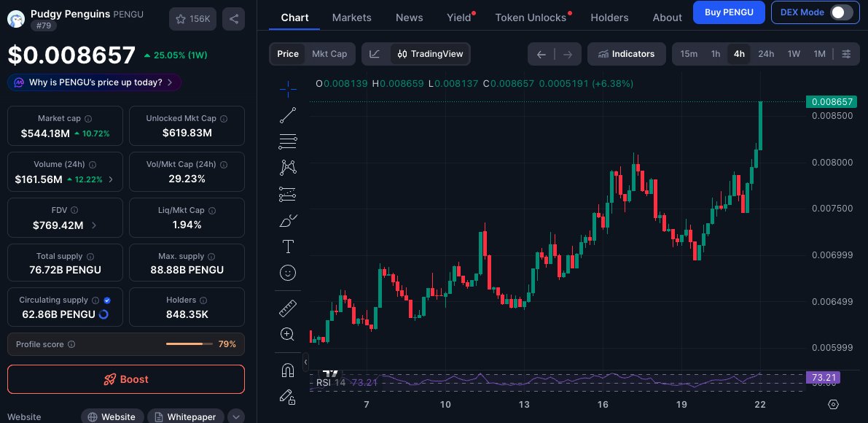Click the Profile score progress bar
Screen dimensions: 868x423
(x=189, y=344)
